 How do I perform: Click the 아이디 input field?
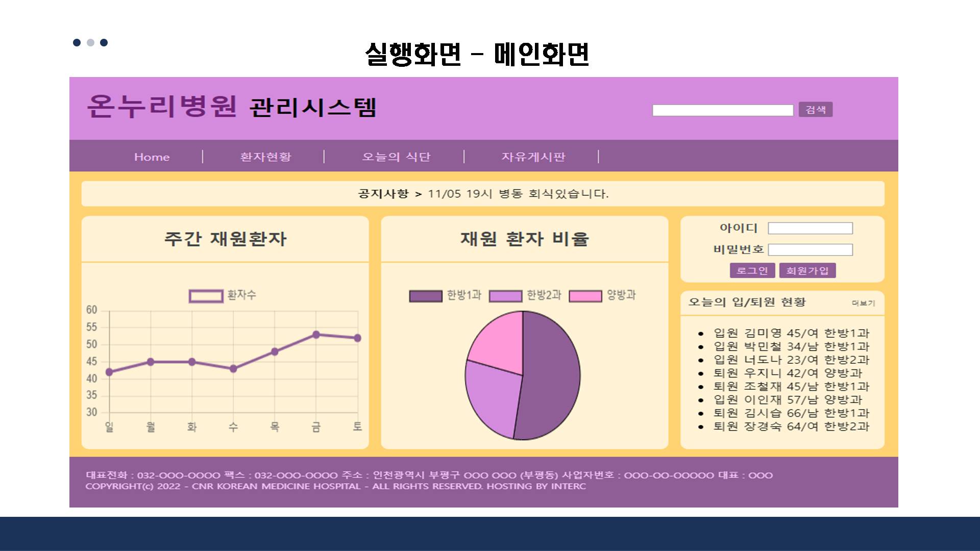(x=810, y=228)
